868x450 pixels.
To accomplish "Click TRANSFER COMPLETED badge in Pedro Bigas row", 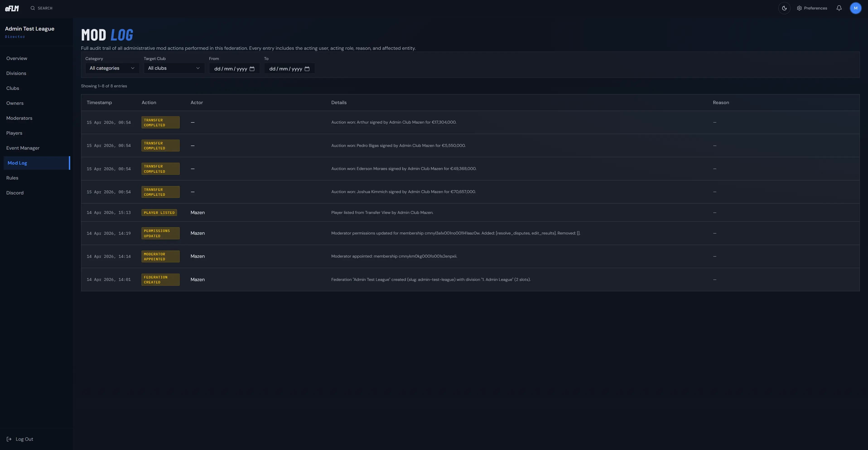I will (160, 146).
